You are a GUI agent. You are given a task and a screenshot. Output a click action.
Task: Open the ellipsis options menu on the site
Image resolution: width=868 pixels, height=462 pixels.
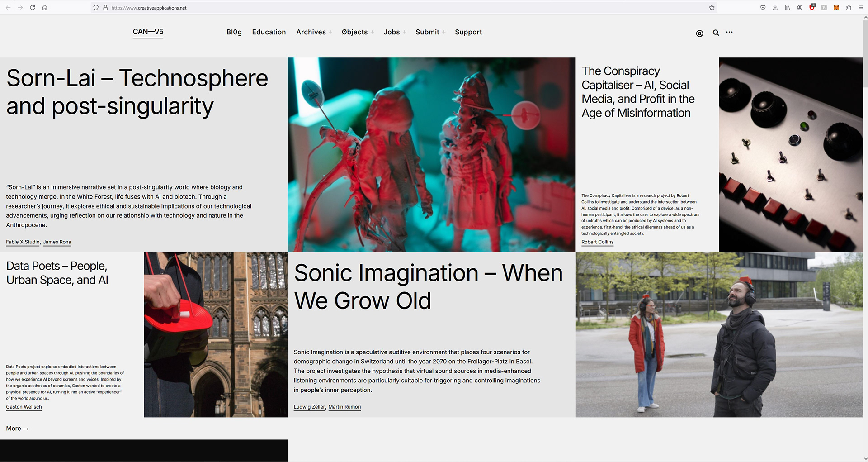(x=729, y=33)
